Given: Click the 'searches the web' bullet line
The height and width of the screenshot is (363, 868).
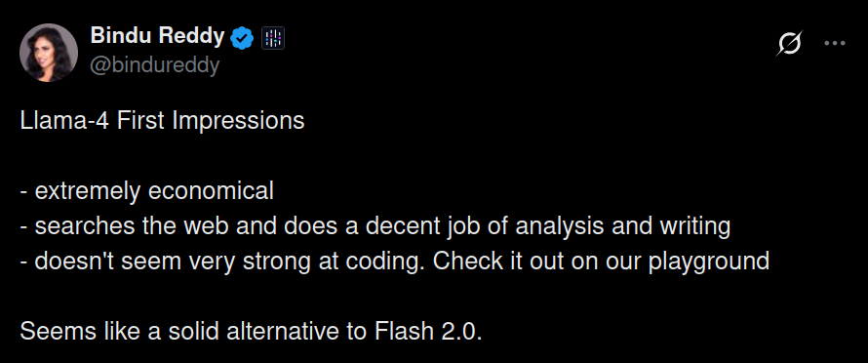Looking at the screenshot, I should (375, 226).
